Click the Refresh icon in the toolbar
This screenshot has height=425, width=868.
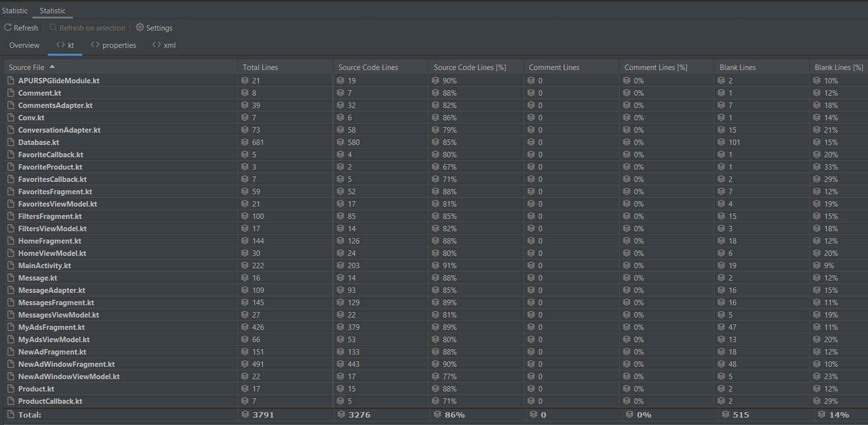click(8, 28)
